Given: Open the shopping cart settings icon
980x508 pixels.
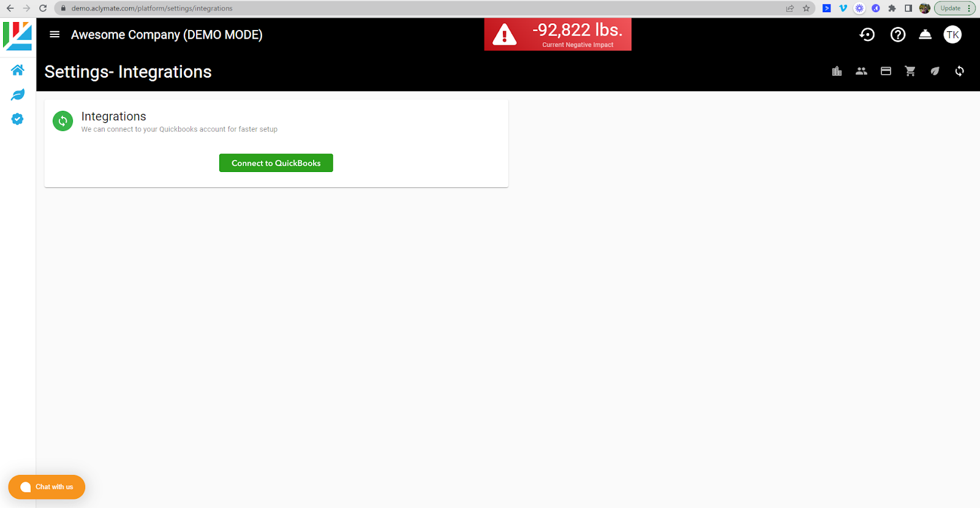Looking at the screenshot, I should point(910,71).
